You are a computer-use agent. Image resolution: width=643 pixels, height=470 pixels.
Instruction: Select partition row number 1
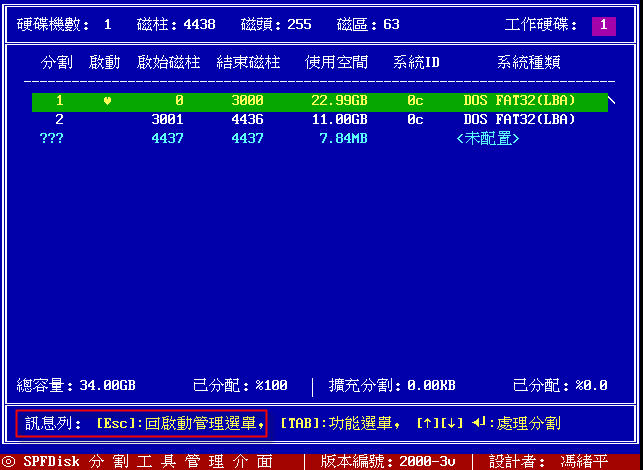(320, 101)
